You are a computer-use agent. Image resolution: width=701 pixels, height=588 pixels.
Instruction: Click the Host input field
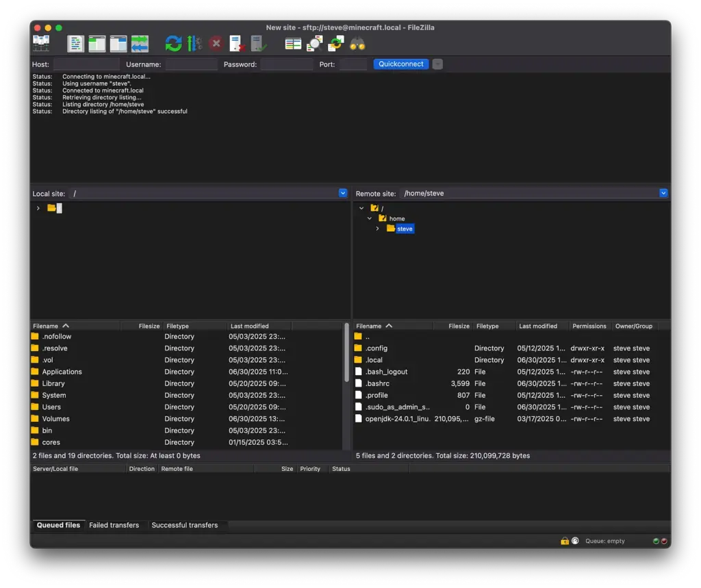coord(86,64)
